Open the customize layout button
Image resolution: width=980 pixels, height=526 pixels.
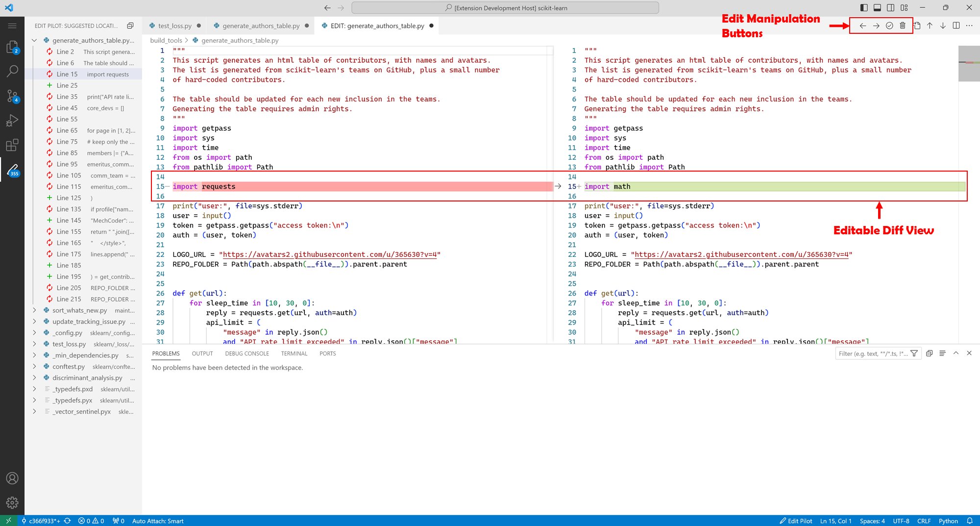click(904, 8)
